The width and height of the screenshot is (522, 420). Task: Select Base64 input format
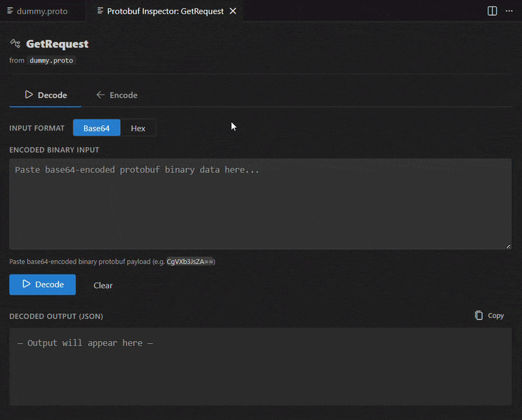(x=96, y=128)
